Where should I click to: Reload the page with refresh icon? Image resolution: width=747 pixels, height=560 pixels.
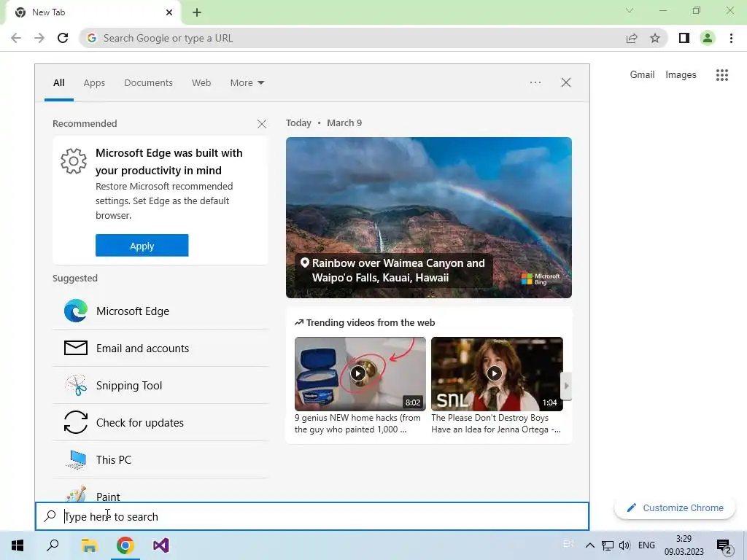coord(63,38)
